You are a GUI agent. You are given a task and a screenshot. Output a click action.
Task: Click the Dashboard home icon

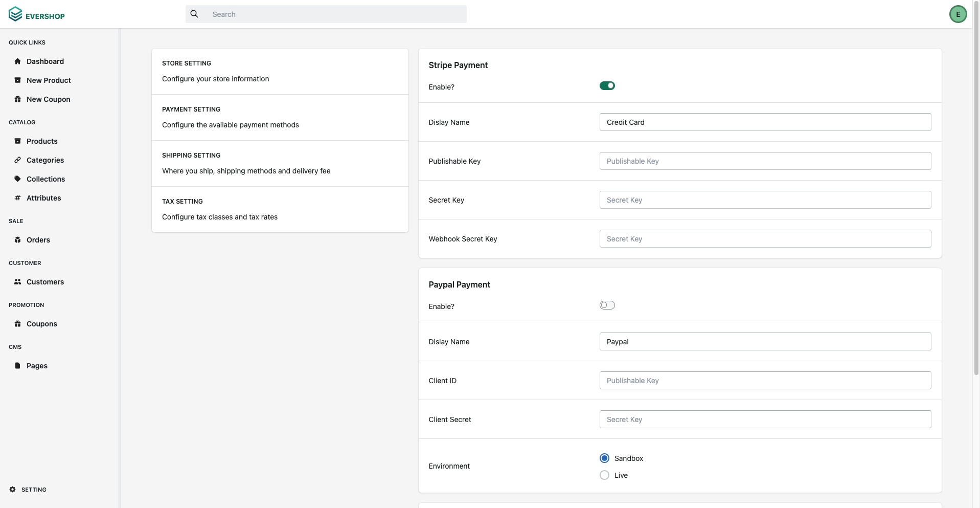click(x=17, y=61)
